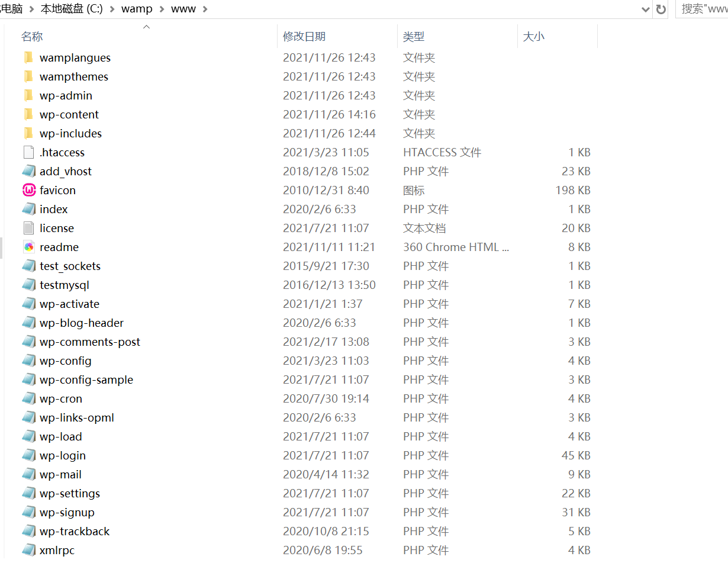Select the readme 360 Chrome icon
Viewport: 728px width, 566px height.
(29, 247)
